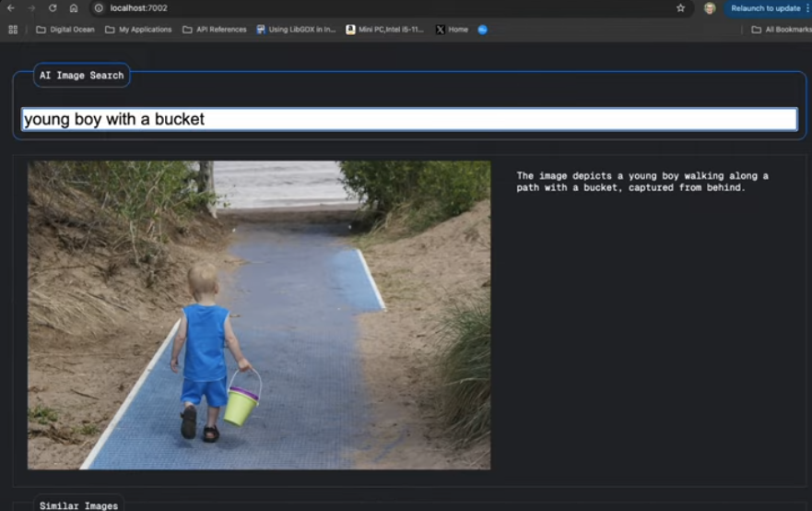Open the All Bookmarks folder
Viewport: 812px width, 511px height.
coord(780,30)
